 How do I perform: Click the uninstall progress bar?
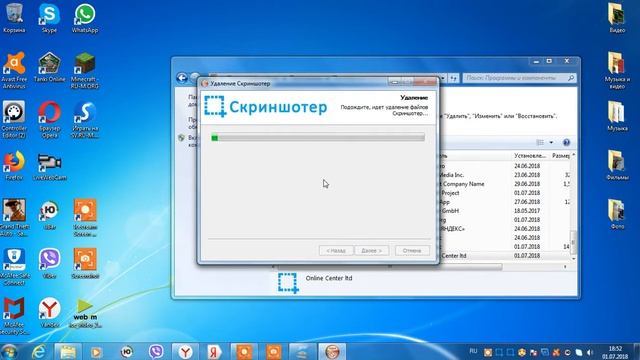click(x=318, y=138)
